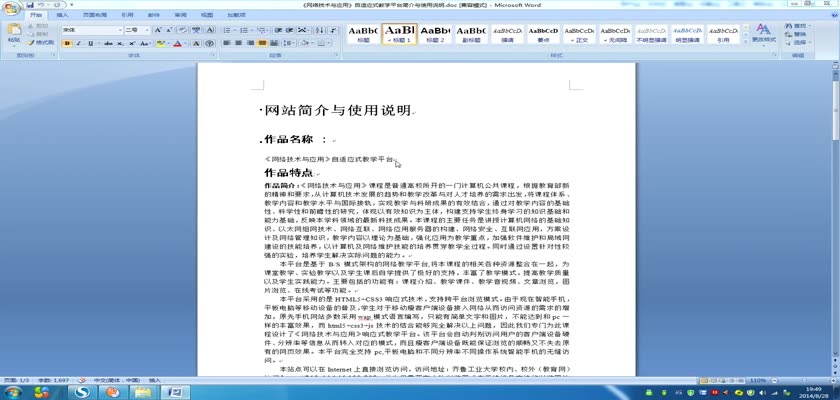Viewport: 840px width, 400px height.
Task: Start a numbered list
Action: click(244, 30)
